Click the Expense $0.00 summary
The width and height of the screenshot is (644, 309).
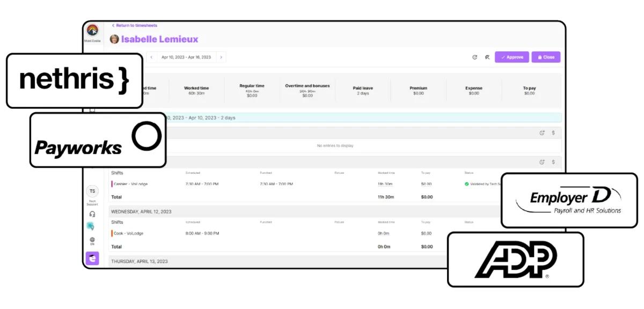474,91
